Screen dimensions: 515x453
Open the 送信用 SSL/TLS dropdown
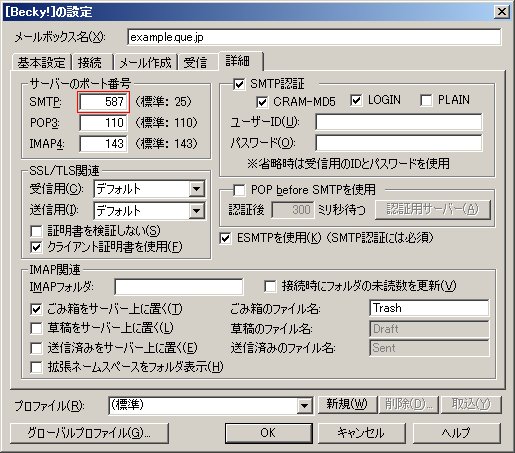point(196,211)
